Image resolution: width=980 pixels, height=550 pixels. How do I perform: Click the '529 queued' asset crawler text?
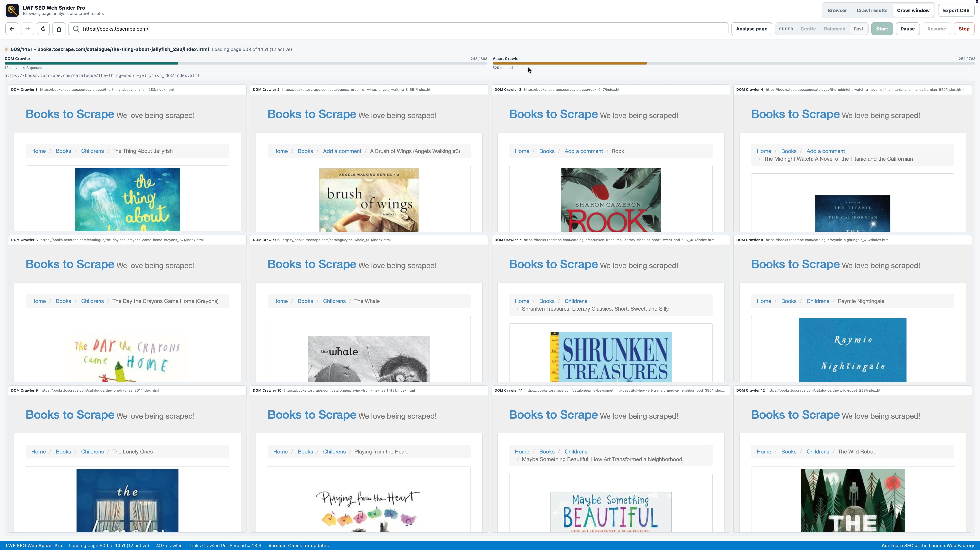(503, 68)
